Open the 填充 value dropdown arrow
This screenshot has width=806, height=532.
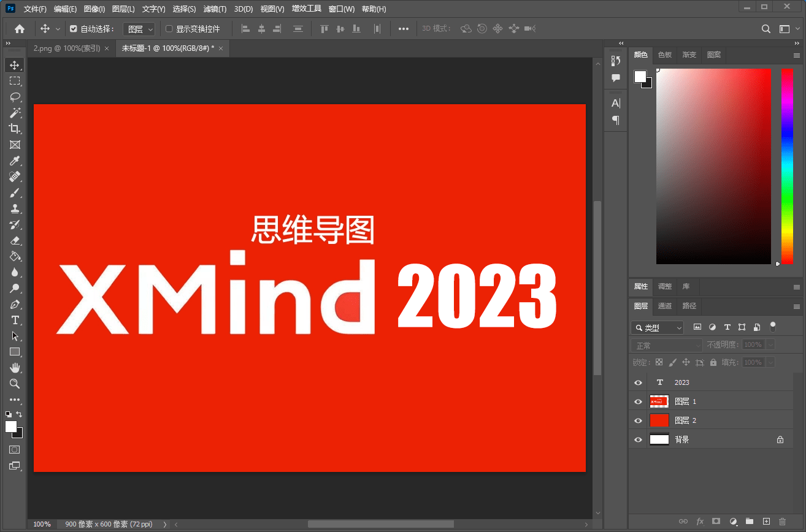tap(770, 362)
